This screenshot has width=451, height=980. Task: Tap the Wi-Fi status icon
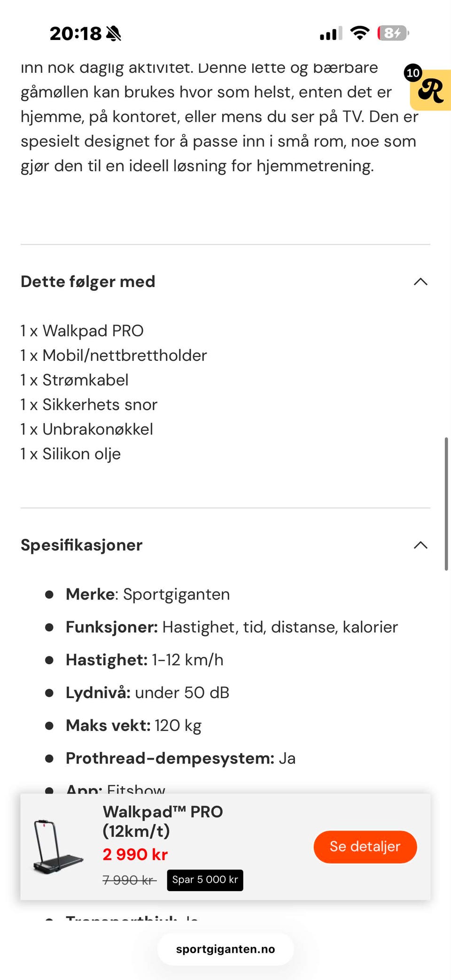pos(360,33)
